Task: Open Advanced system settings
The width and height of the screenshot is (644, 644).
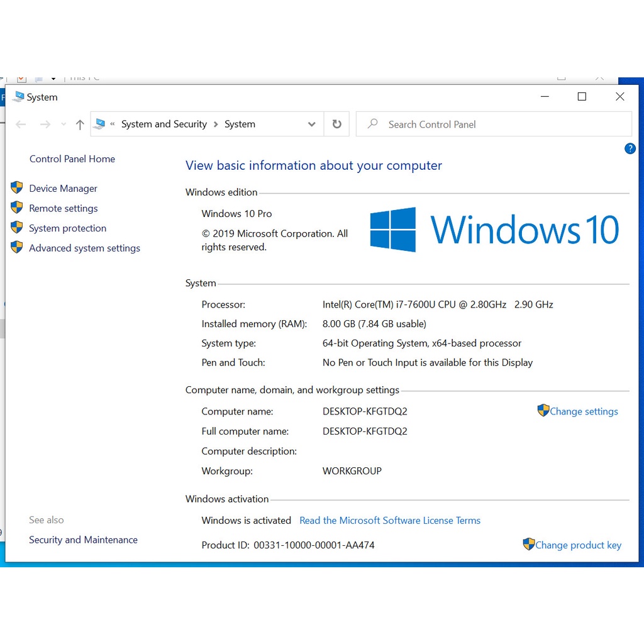Action: click(84, 248)
